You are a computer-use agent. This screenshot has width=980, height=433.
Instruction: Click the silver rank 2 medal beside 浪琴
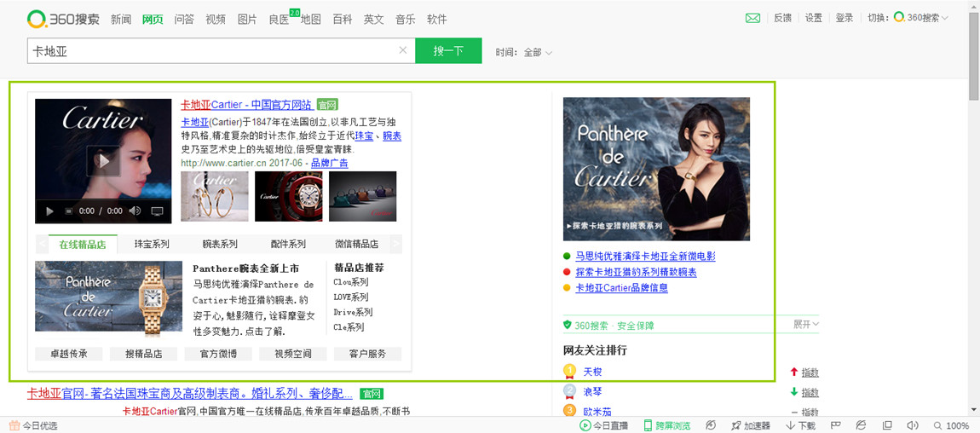point(569,392)
